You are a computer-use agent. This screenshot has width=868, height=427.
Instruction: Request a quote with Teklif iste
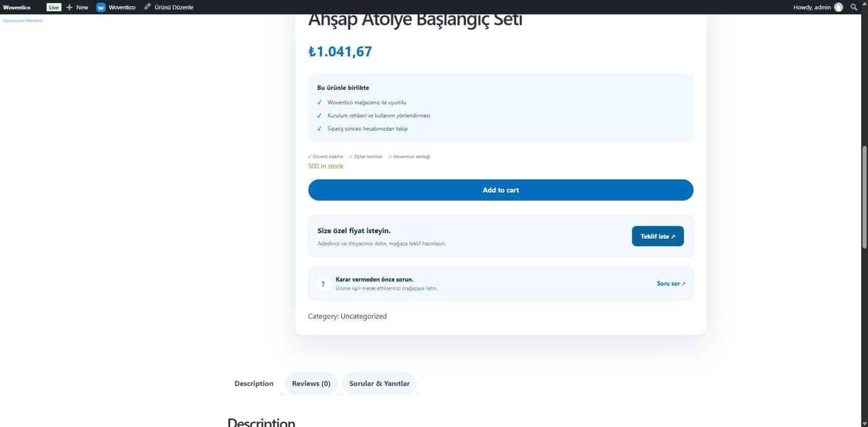658,236
